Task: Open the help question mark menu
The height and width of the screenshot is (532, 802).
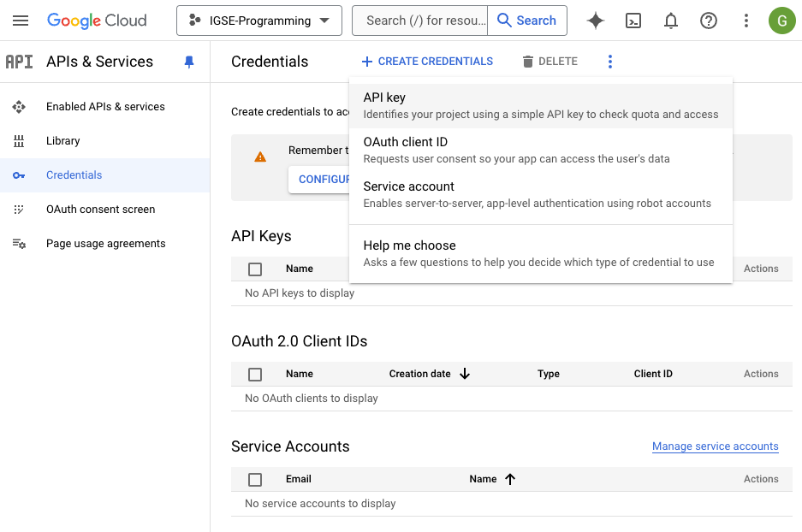Action: [709, 21]
